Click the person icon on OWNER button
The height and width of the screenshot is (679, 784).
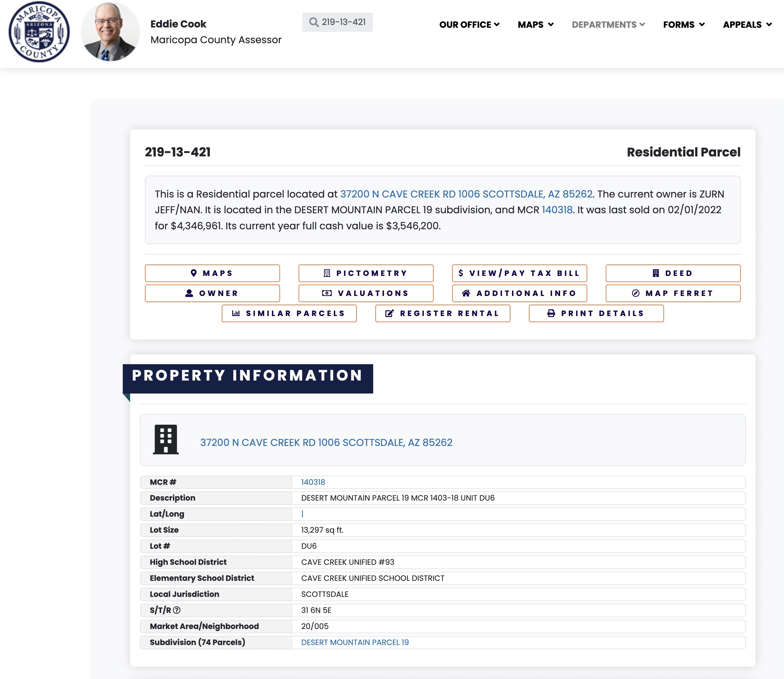[x=189, y=293]
